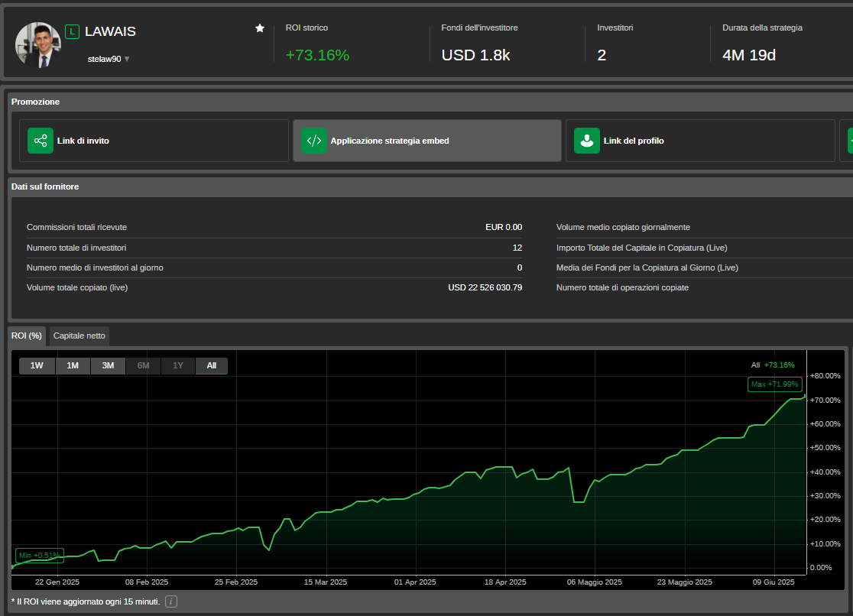Click the Max +71.99% marker on chart
Viewport: 853px width, 616px height.
point(774,384)
